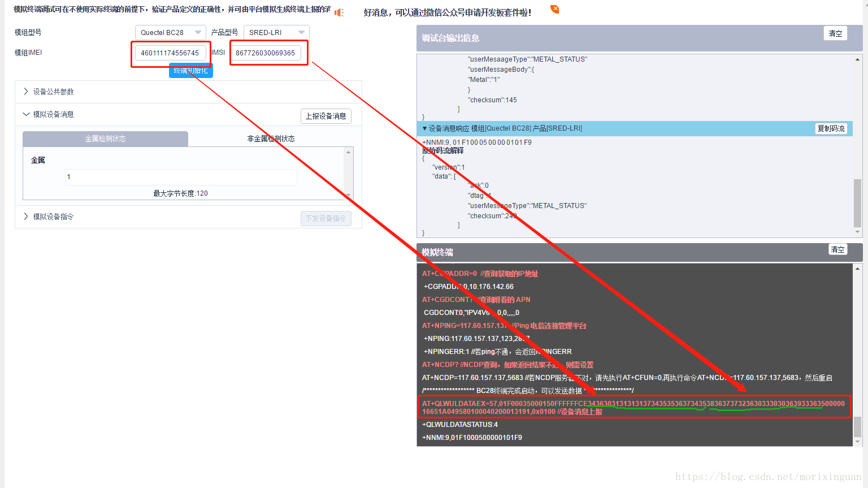Click the 最大字节长度:120 label
868x488 pixels.
[181, 193]
